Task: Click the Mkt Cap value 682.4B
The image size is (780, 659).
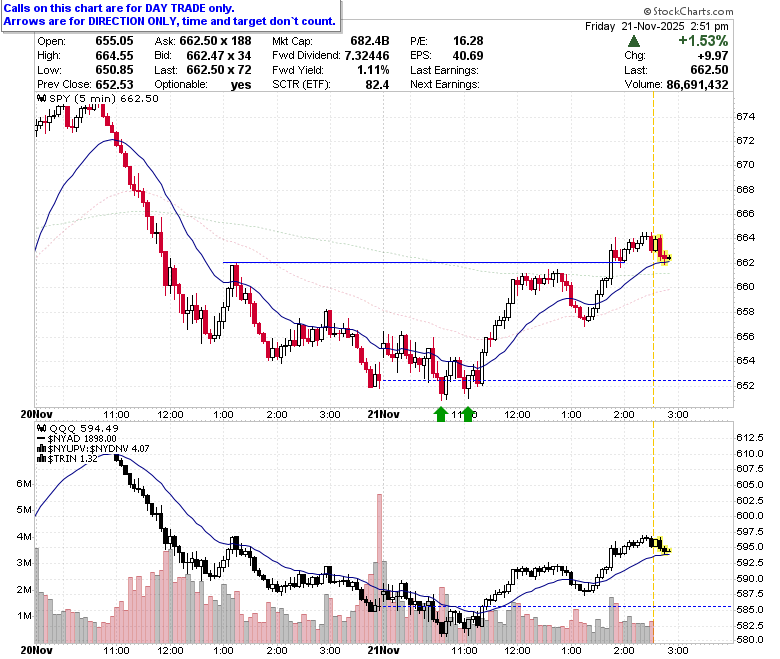Action: (370, 41)
